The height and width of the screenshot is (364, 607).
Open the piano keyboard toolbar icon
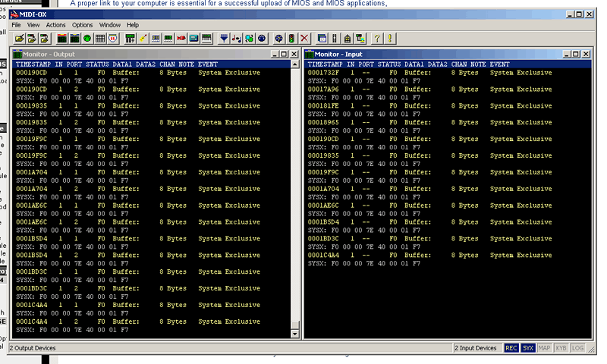[x=206, y=38]
